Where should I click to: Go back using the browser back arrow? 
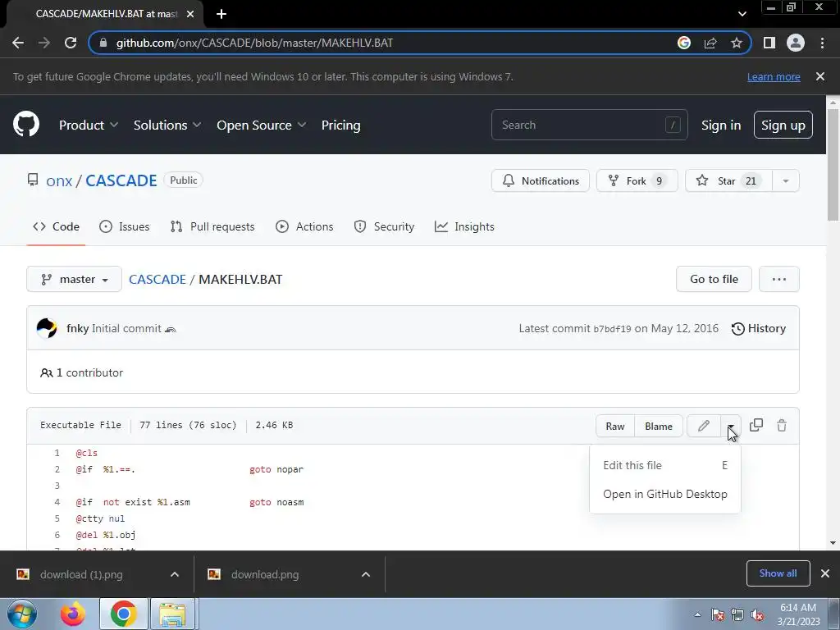pos(18,43)
